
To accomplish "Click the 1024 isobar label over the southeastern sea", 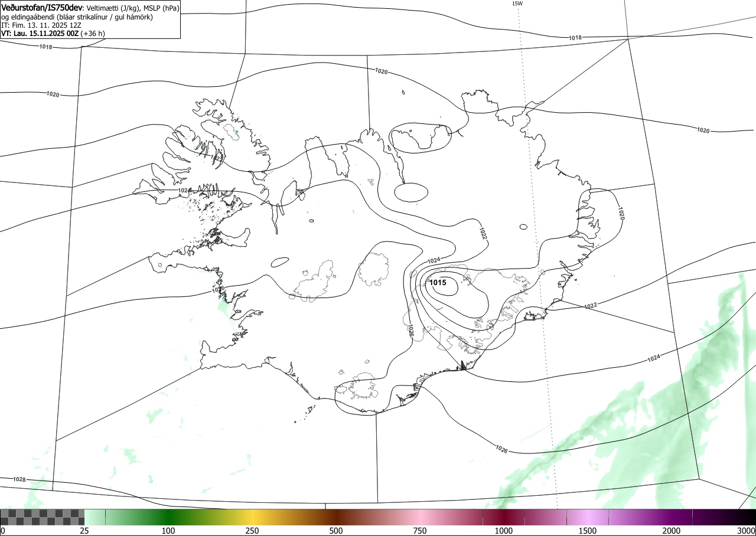I will pos(653,358).
